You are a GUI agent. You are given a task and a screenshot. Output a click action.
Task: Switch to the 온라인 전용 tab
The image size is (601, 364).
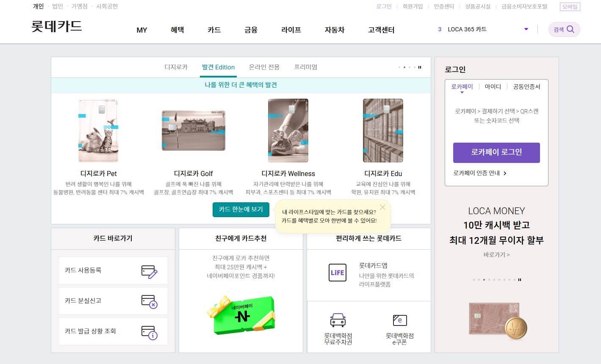(x=264, y=67)
